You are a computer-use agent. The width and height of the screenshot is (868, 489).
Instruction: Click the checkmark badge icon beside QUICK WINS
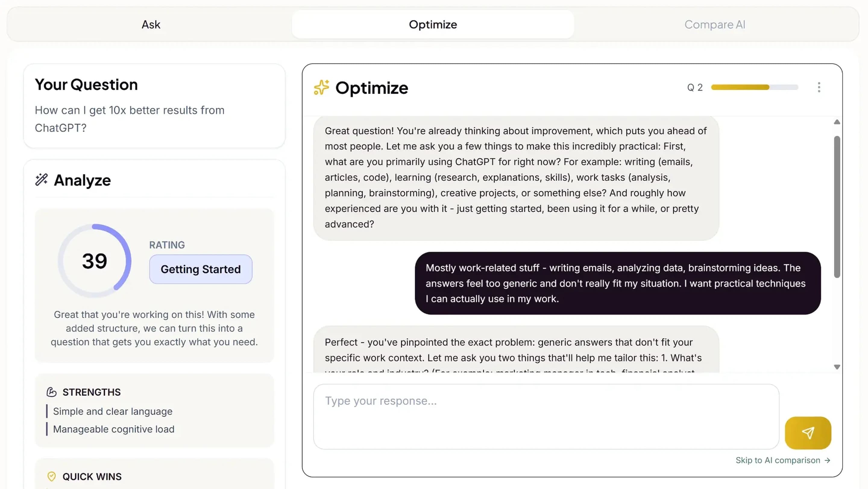[52, 477]
